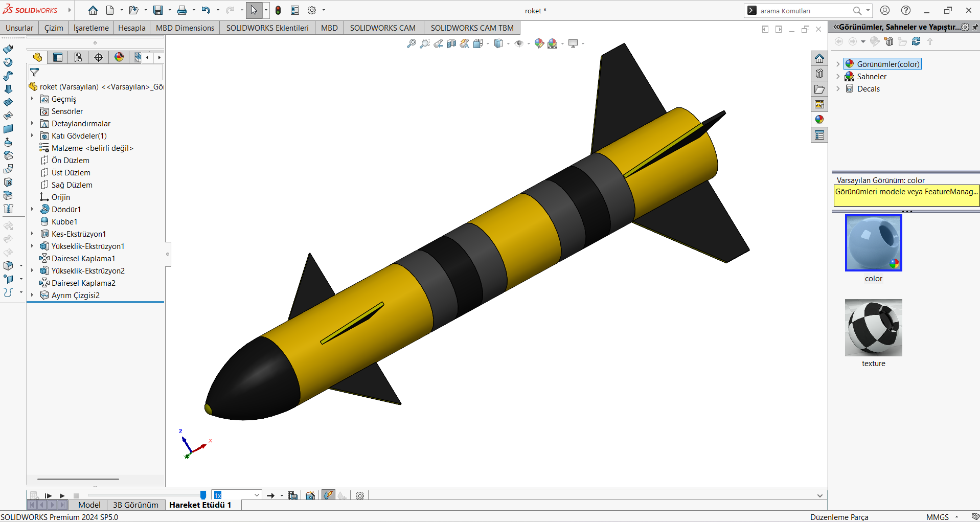This screenshot has height=522, width=980.
Task: Click the MMGS unit system in status bar
Action: [937, 517]
